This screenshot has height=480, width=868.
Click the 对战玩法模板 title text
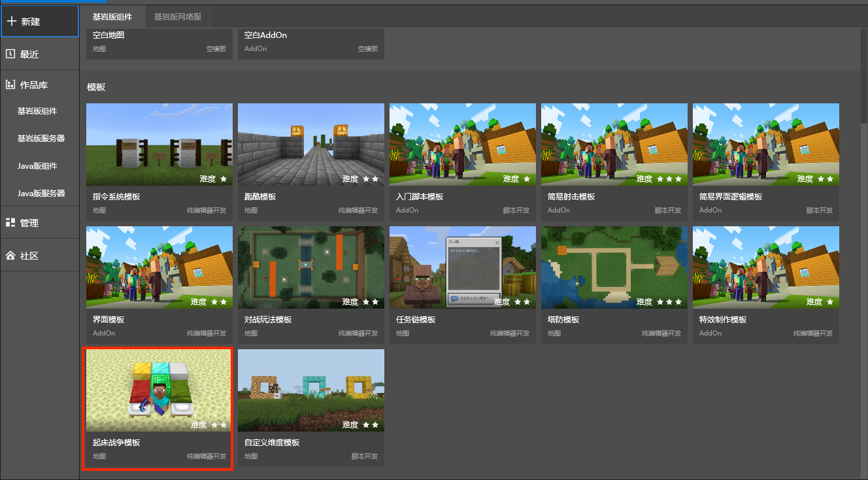268,320
